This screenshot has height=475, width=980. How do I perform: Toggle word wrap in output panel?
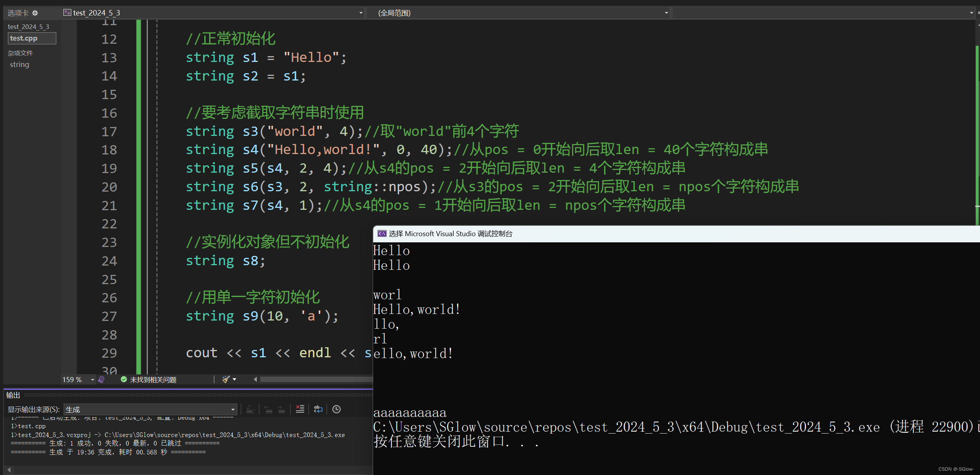[x=318, y=409]
